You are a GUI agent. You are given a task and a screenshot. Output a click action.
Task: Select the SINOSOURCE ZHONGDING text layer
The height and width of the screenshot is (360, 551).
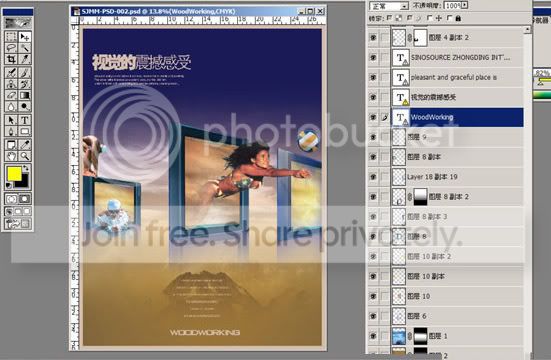(458, 57)
